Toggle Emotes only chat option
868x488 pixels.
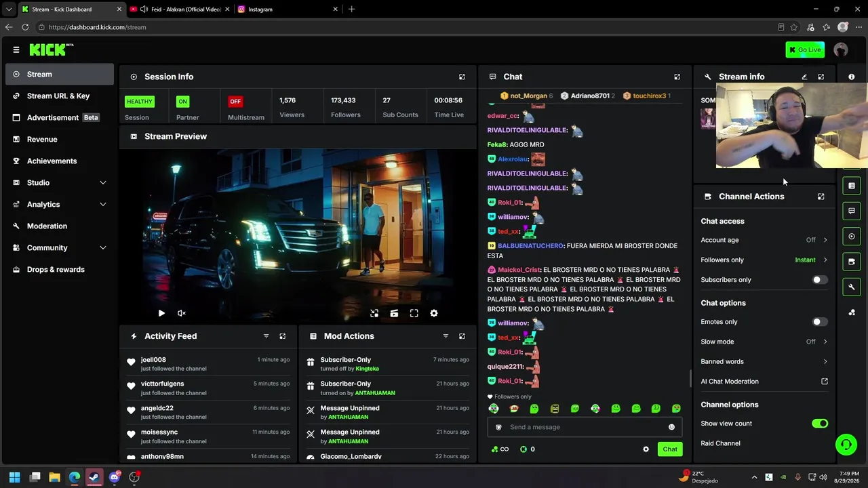820,322
